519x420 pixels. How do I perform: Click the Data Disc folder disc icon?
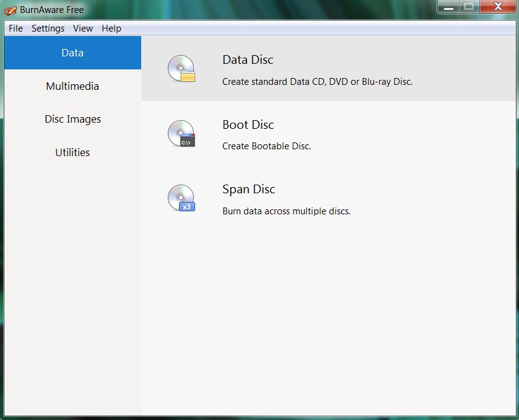181,69
